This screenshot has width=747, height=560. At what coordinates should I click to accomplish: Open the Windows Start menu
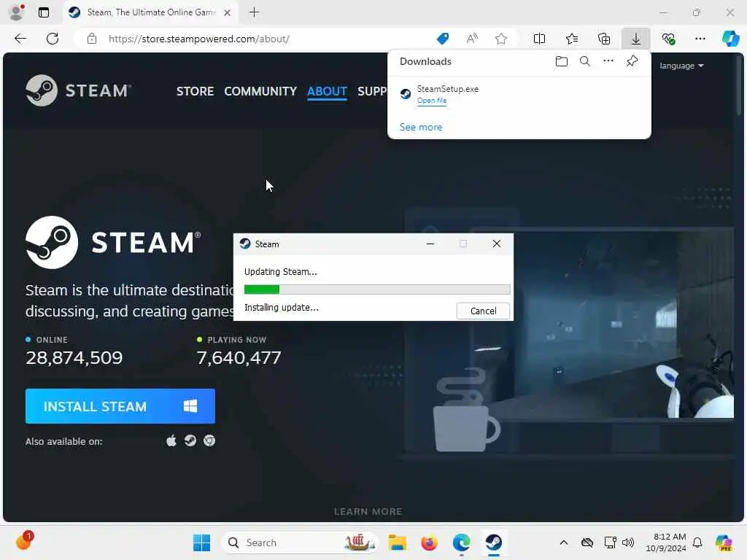tap(201, 542)
